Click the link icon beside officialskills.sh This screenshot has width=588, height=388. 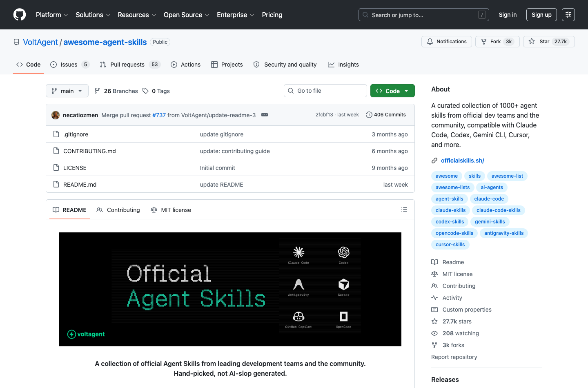(x=434, y=161)
